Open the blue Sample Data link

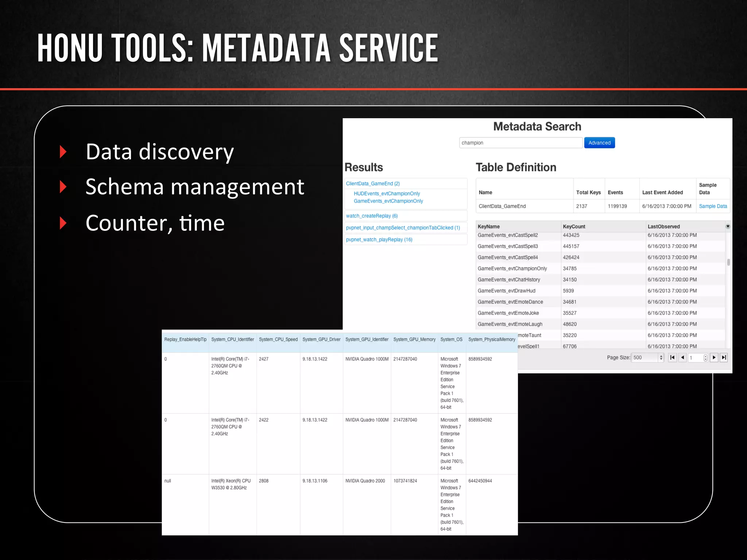(x=713, y=206)
